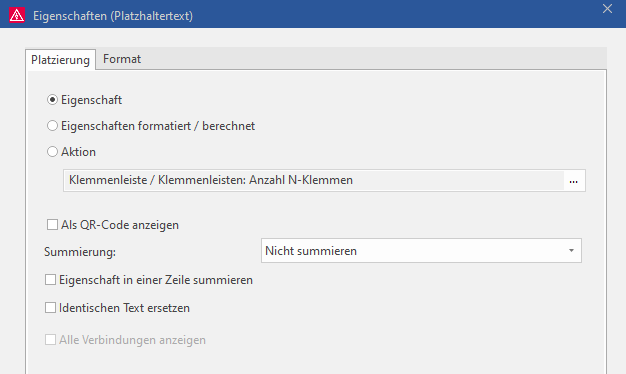
Task: Click the Summierung: field label
Action: pos(80,252)
